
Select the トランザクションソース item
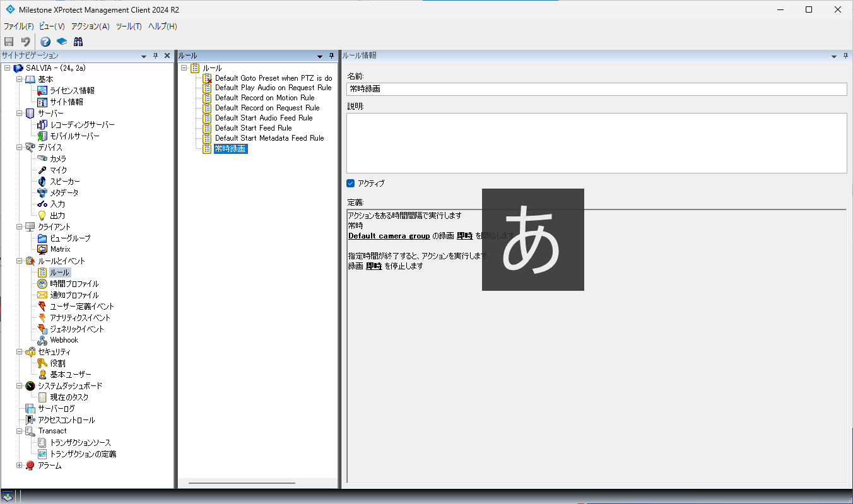[x=80, y=443]
